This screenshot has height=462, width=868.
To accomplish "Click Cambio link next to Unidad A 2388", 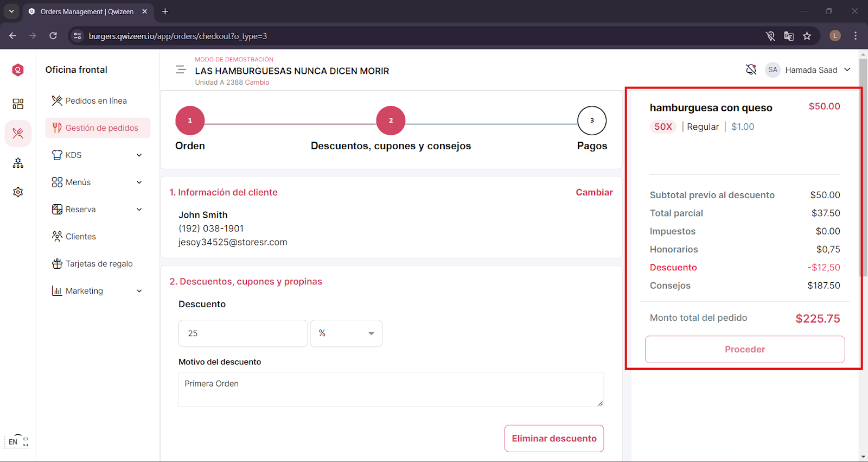I will [x=257, y=83].
